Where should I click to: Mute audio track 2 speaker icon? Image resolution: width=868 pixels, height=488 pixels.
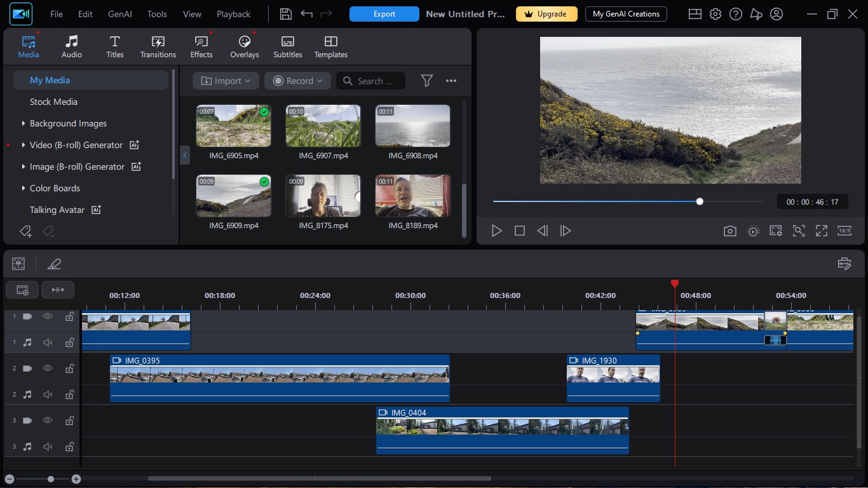[48, 395]
